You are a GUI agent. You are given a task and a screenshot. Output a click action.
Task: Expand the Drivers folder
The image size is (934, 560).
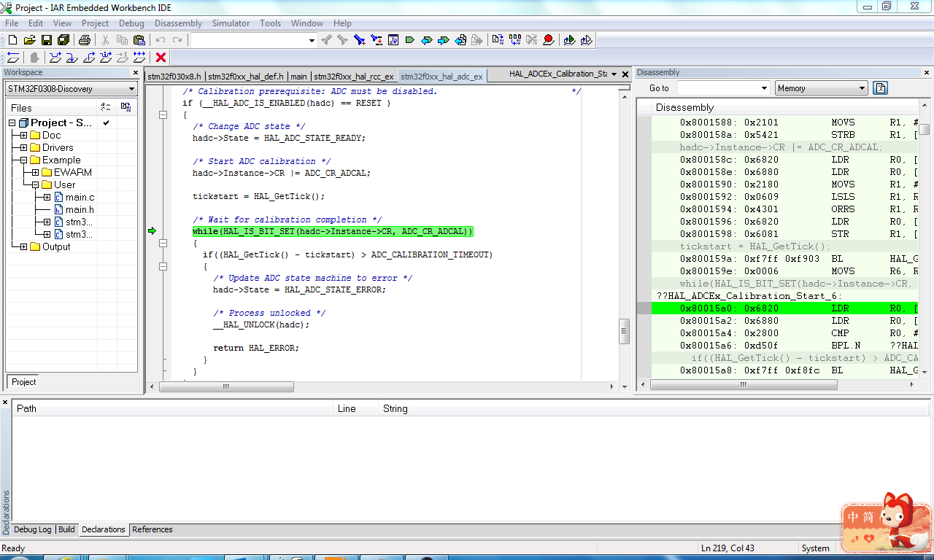click(24, 148)
